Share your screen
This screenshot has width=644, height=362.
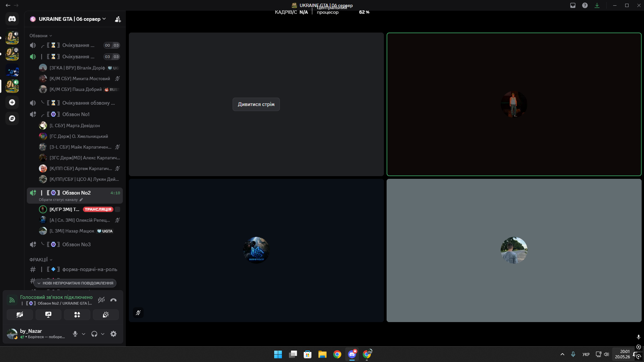48,315
